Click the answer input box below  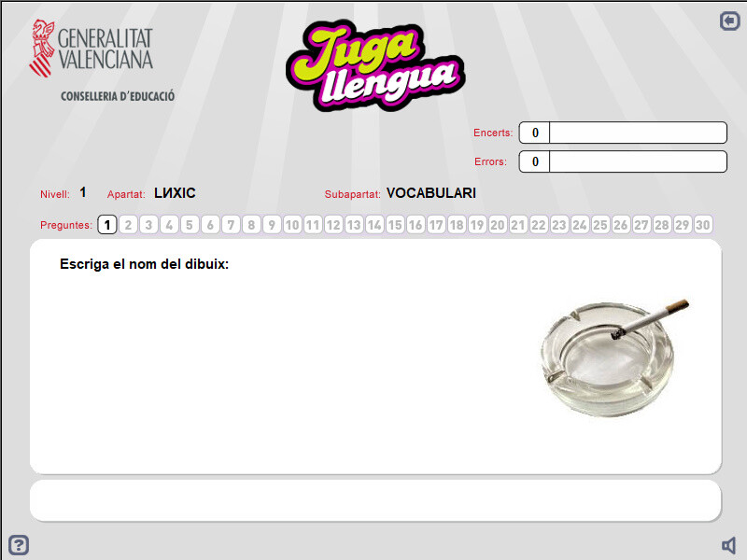coord(375,500)
